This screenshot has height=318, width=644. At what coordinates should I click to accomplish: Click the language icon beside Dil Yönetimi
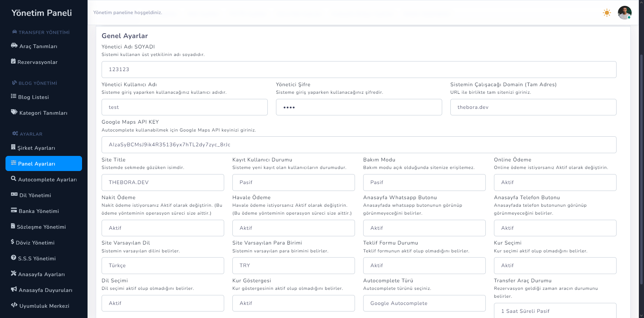tap(14, 194)
